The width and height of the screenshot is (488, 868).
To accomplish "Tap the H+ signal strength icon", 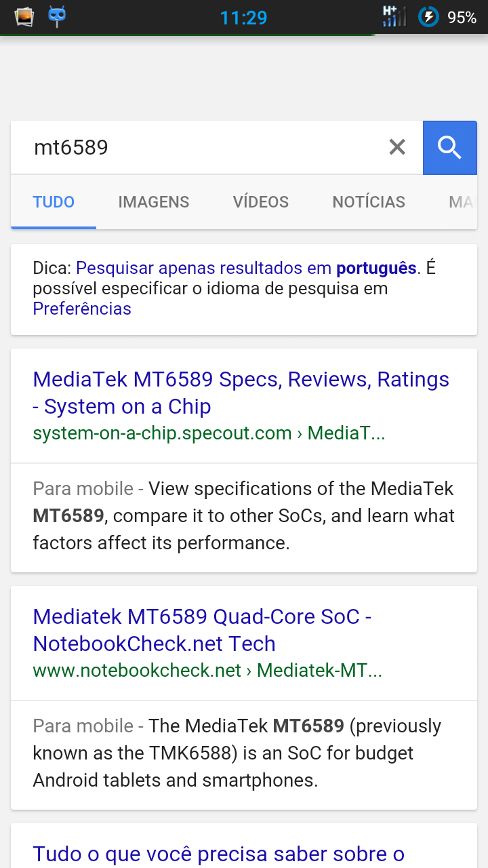I will coord(393,16).
